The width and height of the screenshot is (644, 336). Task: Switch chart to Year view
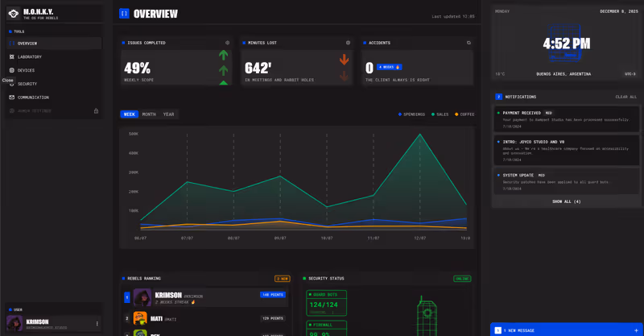click(x=168, y=114)
